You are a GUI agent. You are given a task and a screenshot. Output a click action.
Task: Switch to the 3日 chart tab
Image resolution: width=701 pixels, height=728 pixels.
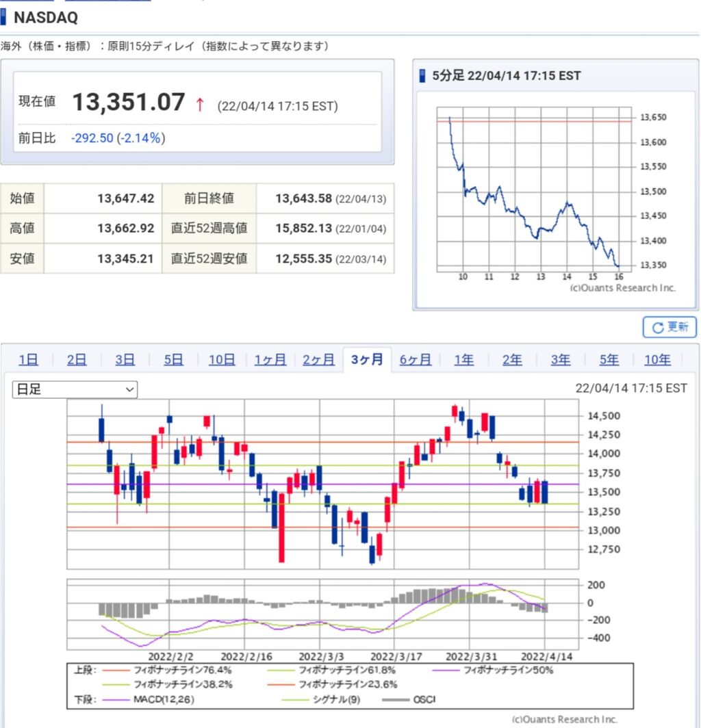tap(125, 359)
